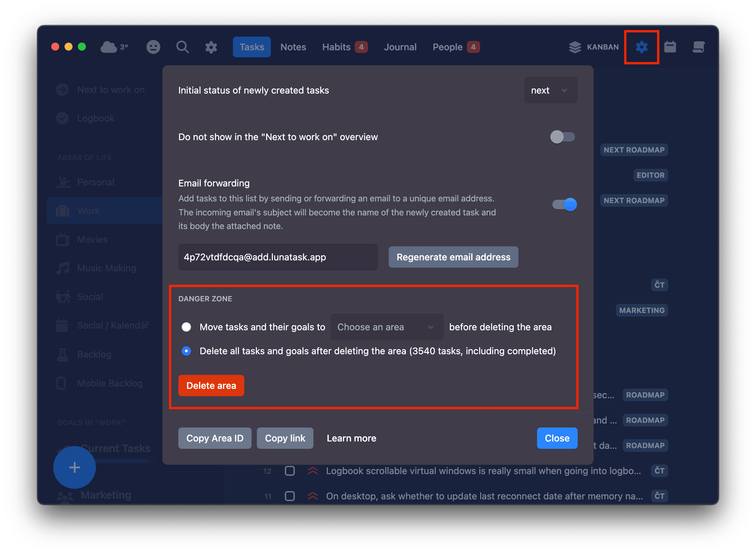This screenshot has height=554, width=756.
Task: Select the Music Making note icon
Action: tap(62, 268)
